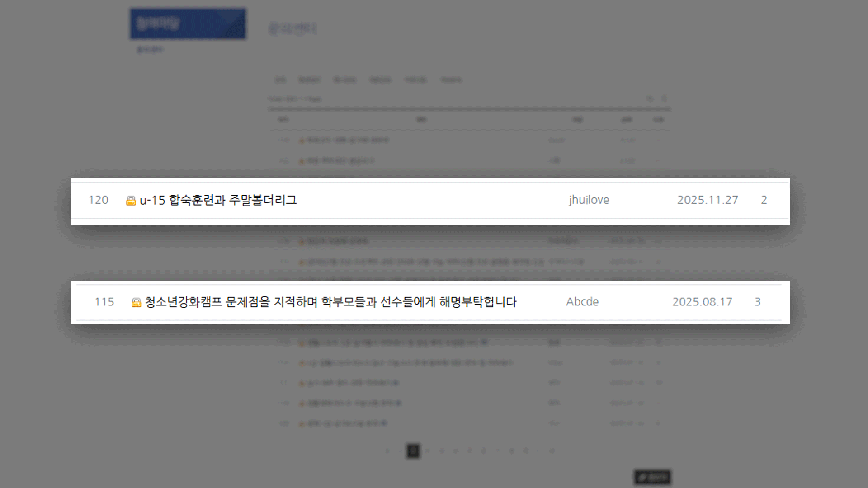Click the lock icon beside the 청소년강화캠프 post
868x488 pixels.
pyautogui.click(x=136, y=302)
